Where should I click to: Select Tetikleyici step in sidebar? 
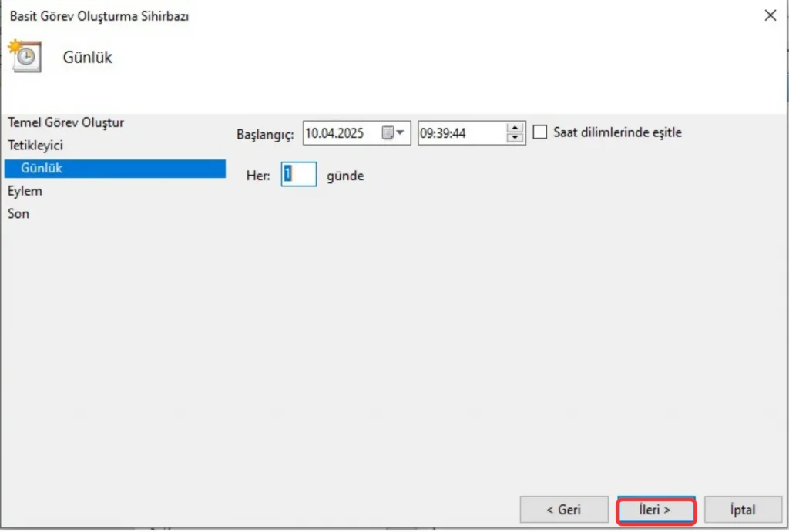(35, 146)
